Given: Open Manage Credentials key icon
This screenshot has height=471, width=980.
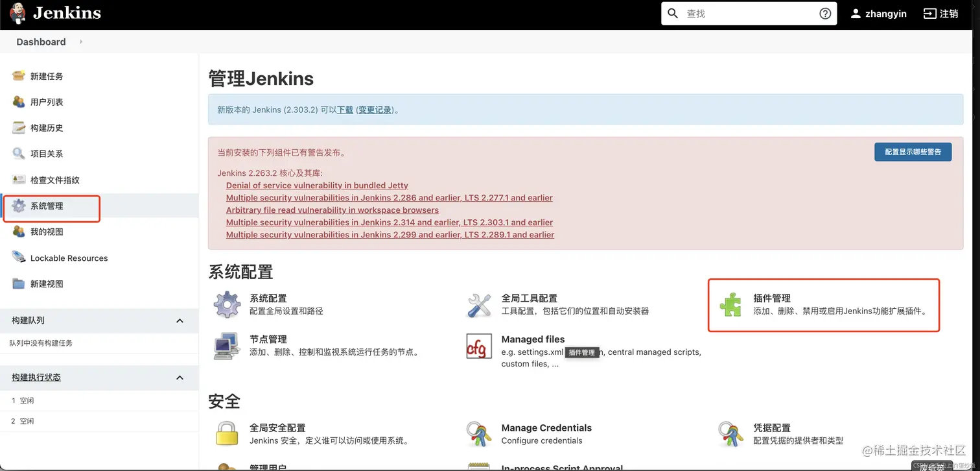Looking at the screenshot, I should (x=479, y=433).
